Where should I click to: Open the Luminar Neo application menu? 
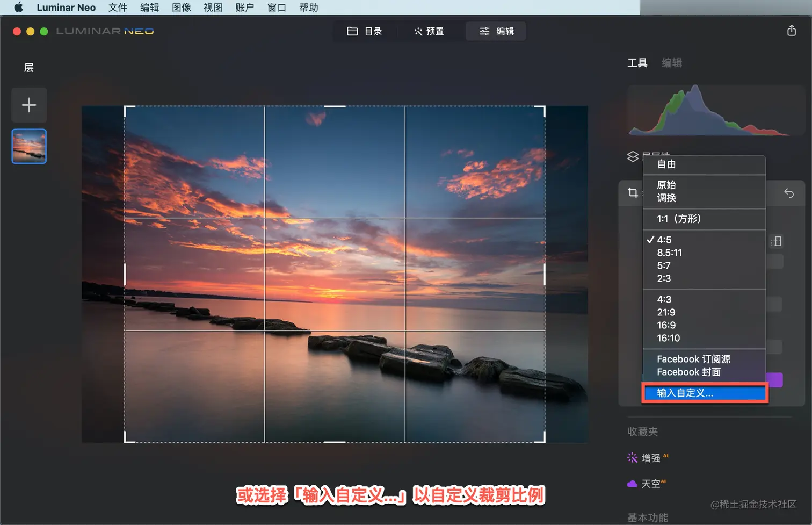66,8
